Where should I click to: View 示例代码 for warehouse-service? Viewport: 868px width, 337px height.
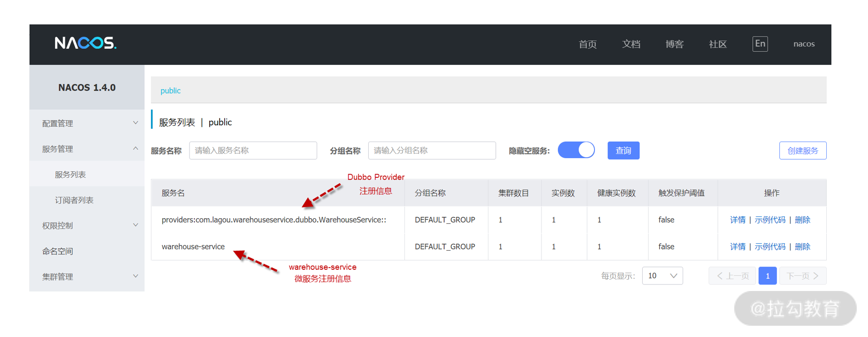[x=769, y=246]
